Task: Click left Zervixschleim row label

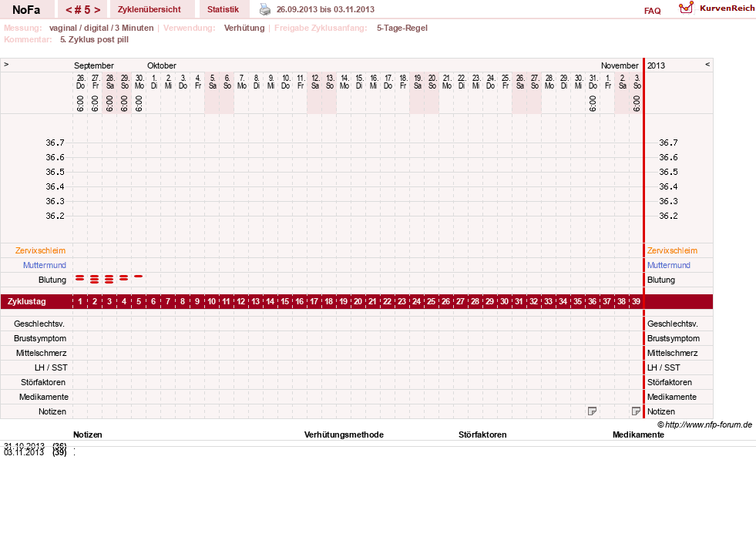Action: [x=41, y=250]
